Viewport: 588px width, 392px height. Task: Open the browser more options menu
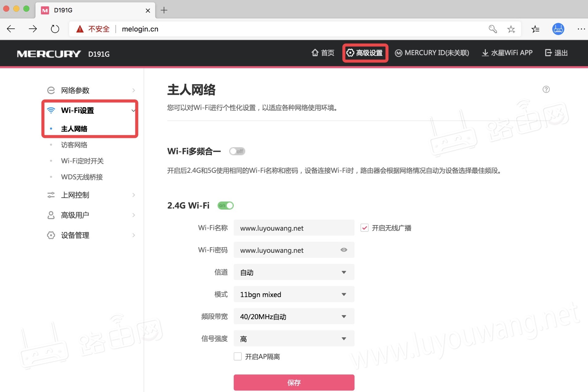point(581,29)
